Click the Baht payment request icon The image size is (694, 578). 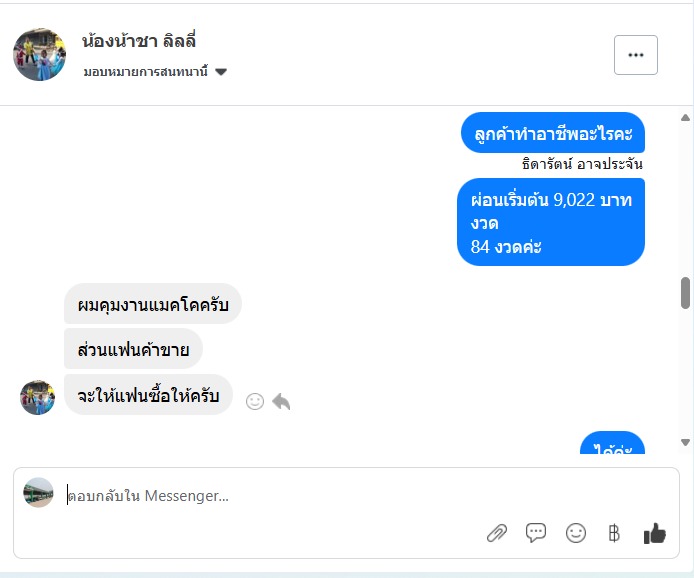coord(614,533)
